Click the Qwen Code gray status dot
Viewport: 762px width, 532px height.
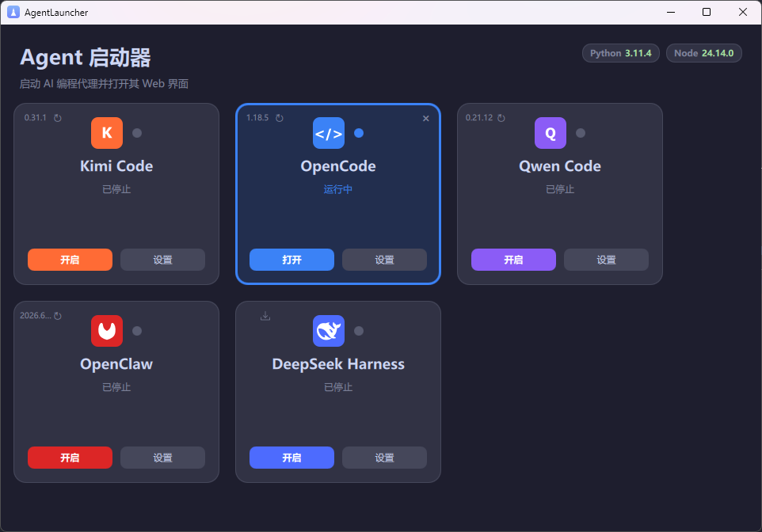581,133
